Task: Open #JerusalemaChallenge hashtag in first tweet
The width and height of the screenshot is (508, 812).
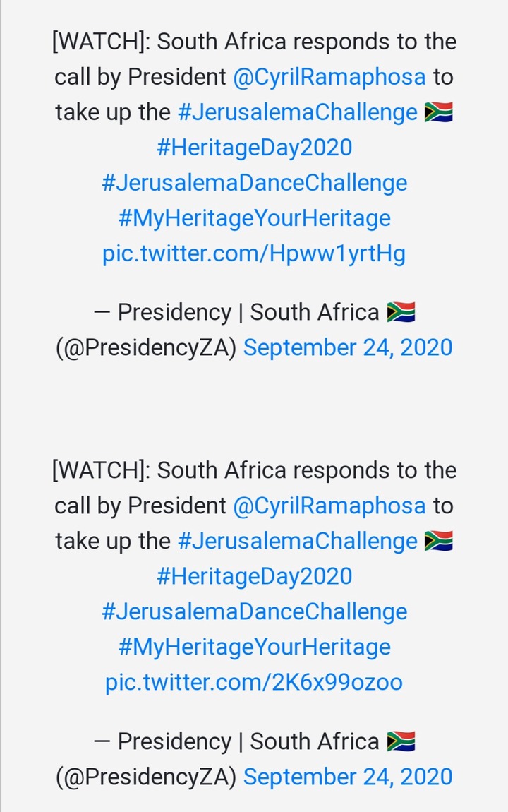Action: [x=298, y=112]
